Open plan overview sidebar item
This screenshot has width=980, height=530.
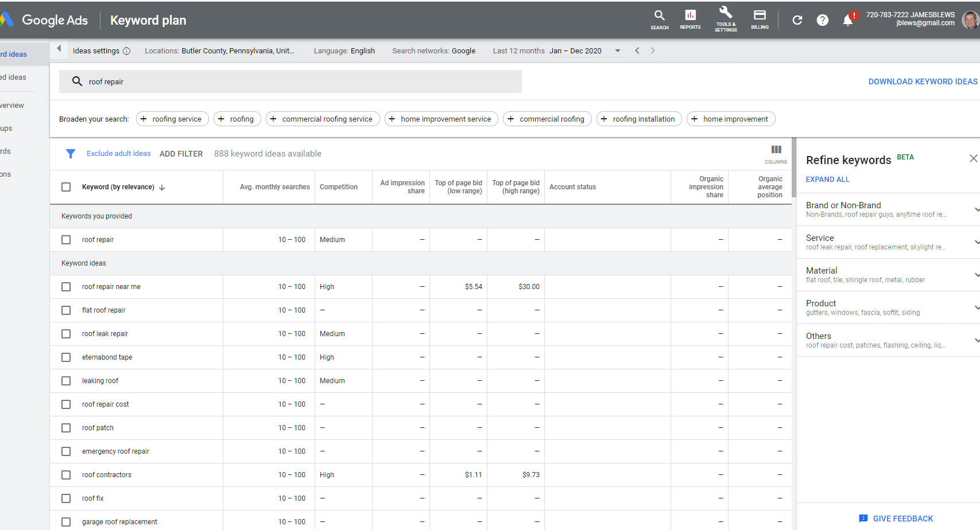12,106
